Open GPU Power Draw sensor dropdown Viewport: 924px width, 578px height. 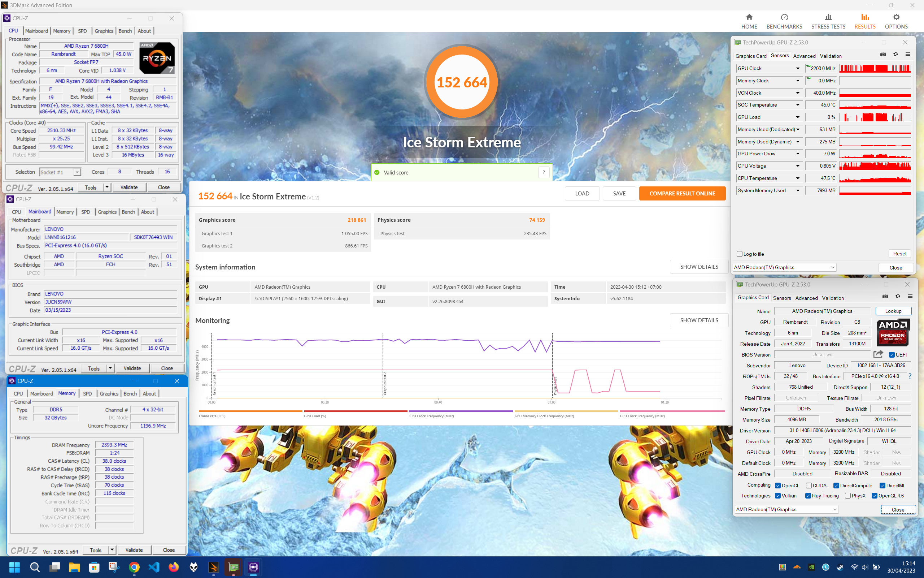coord(798,154)
